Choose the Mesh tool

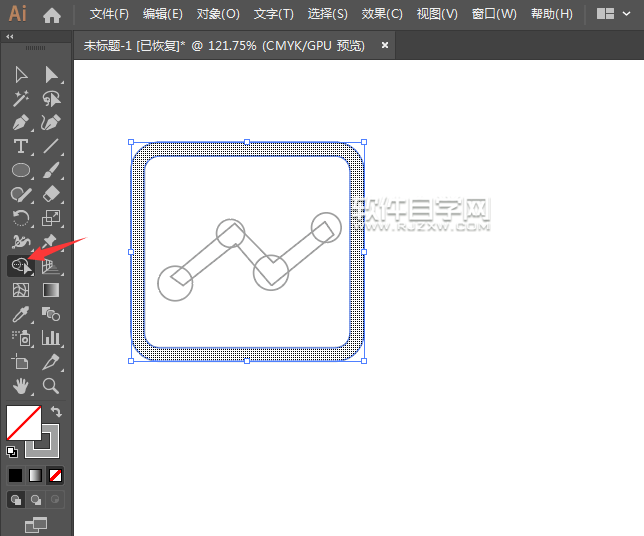point(21,290)
